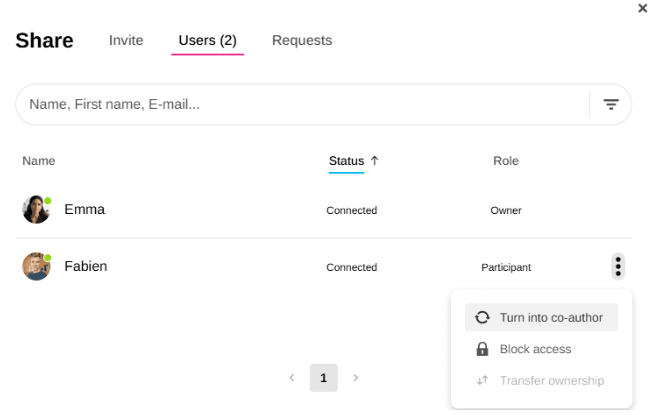
Task: Click Fabien's profile avatar
Action: (x=36, y=267)
